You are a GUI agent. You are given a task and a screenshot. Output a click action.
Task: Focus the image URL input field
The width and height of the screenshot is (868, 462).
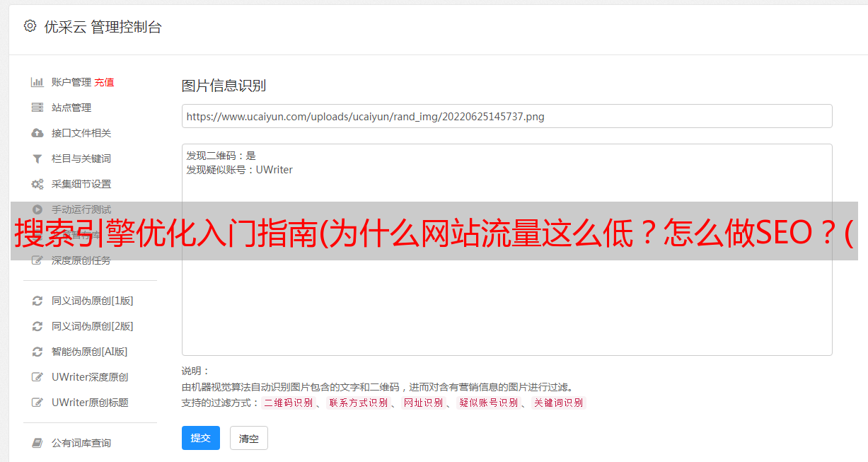click(507, 116)
